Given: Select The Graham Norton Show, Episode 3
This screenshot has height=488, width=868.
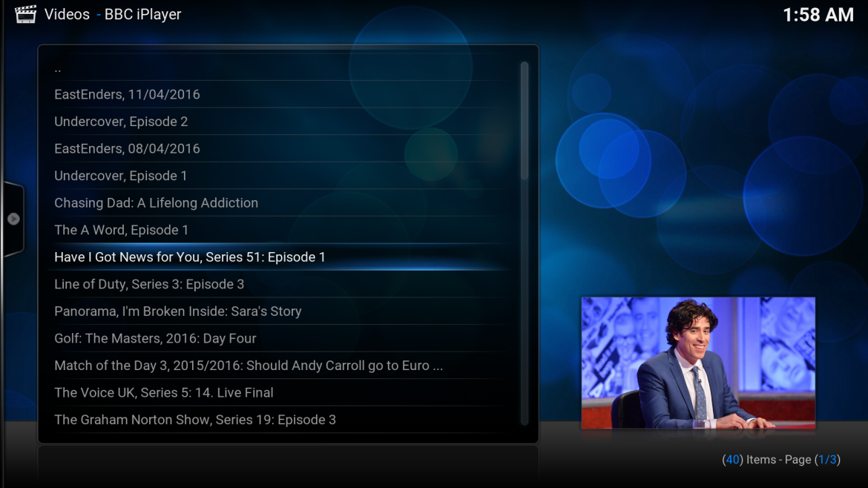Looking at the screenshot, I should 280,420.
